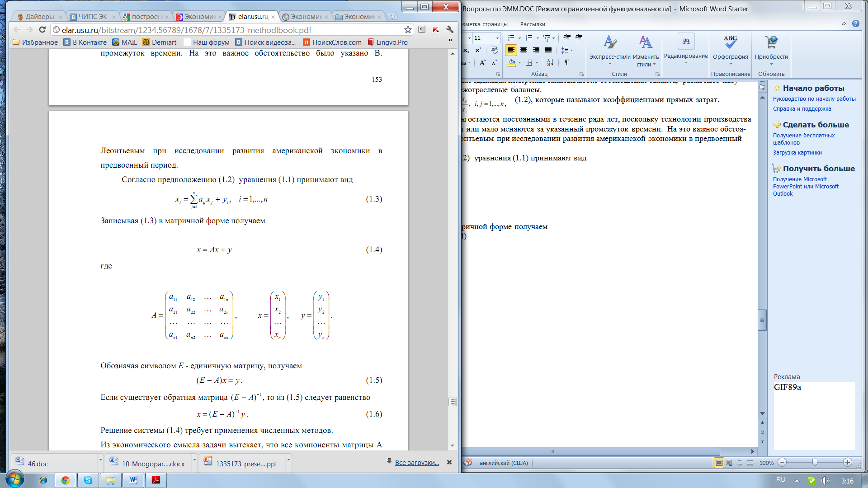This screenshot has height=488, width=868.
Task: Click the borders icon in Абзац group
Action: click(528, 62)
